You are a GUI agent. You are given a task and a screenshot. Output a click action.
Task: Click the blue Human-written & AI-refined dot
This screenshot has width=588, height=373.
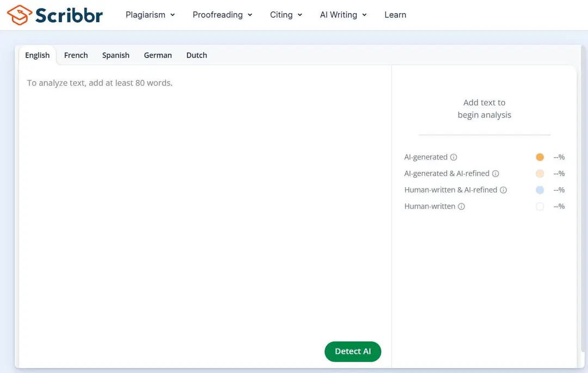[x=540, y=190]
